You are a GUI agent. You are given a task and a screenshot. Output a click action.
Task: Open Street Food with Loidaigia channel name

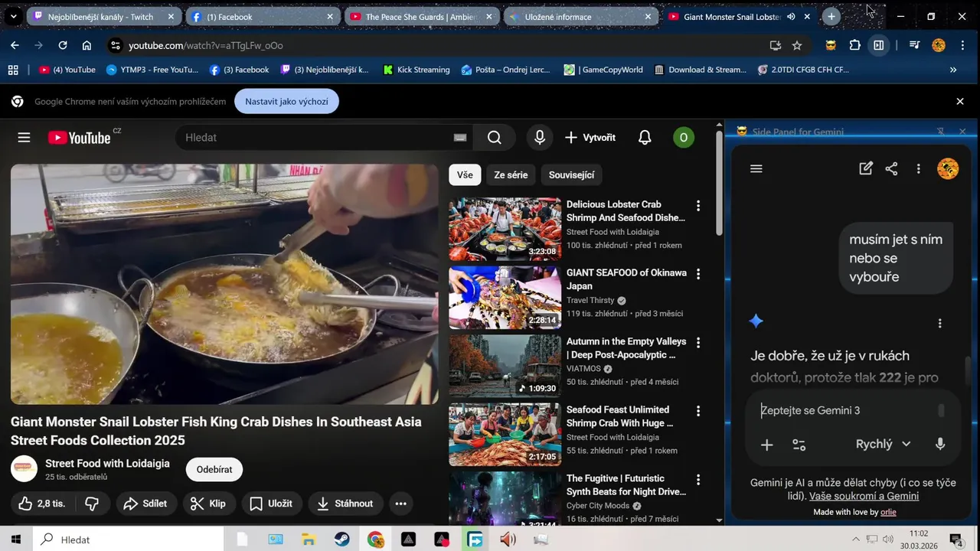(107, 463)
